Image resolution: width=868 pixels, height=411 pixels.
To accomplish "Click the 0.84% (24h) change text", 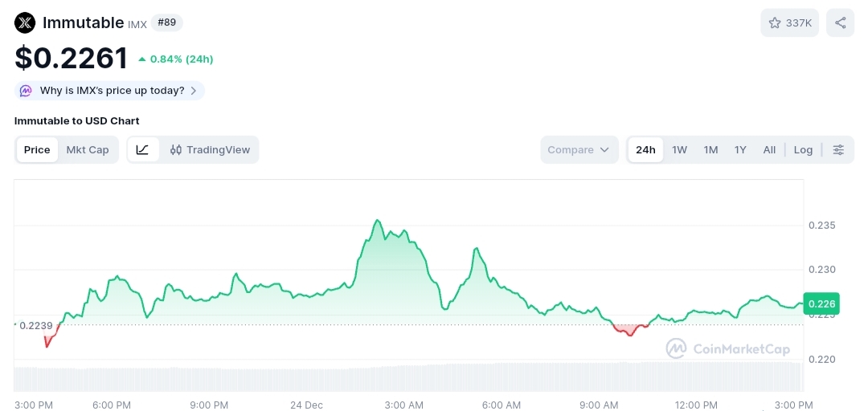I will click(x=182, y=59).
